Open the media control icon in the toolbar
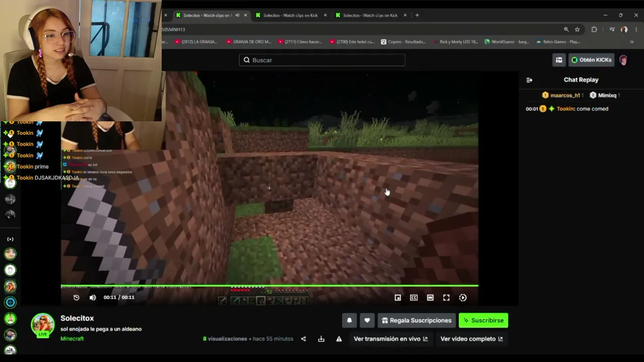This screenshot has height=362, width=644. pyautogui.click(x=612, y=29)
